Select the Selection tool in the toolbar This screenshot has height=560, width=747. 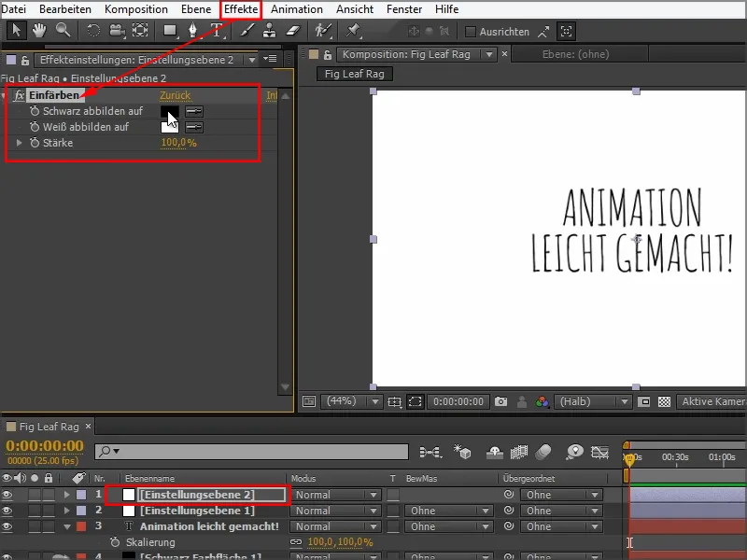coord(16,30)
